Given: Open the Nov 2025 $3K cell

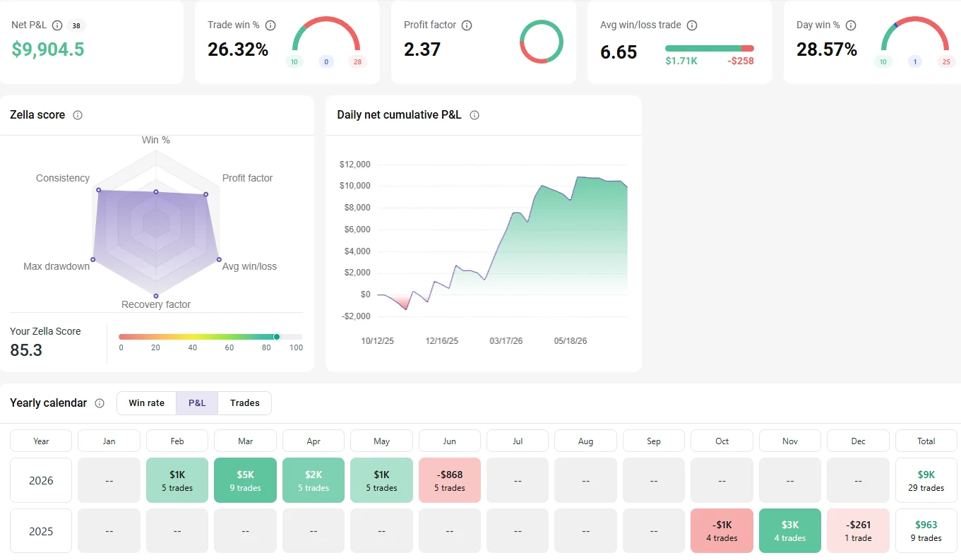Looking at the screenshot, I should tap(790, 530).
